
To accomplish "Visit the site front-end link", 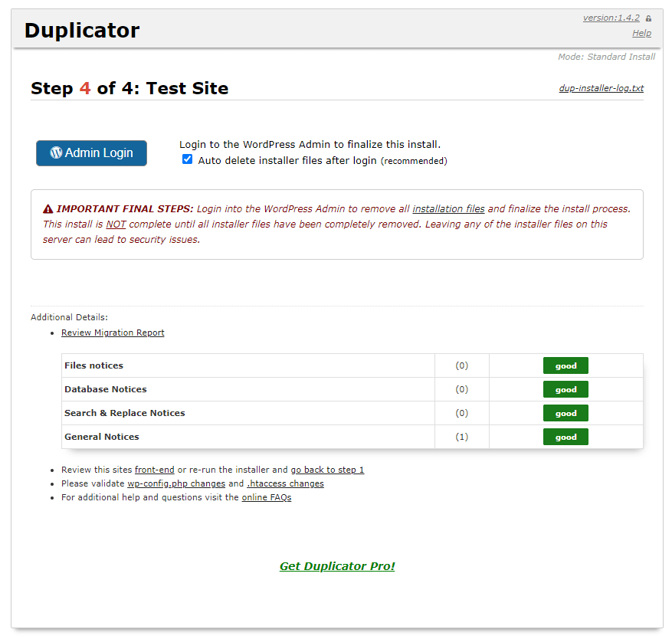I will (x=154, y=470).
